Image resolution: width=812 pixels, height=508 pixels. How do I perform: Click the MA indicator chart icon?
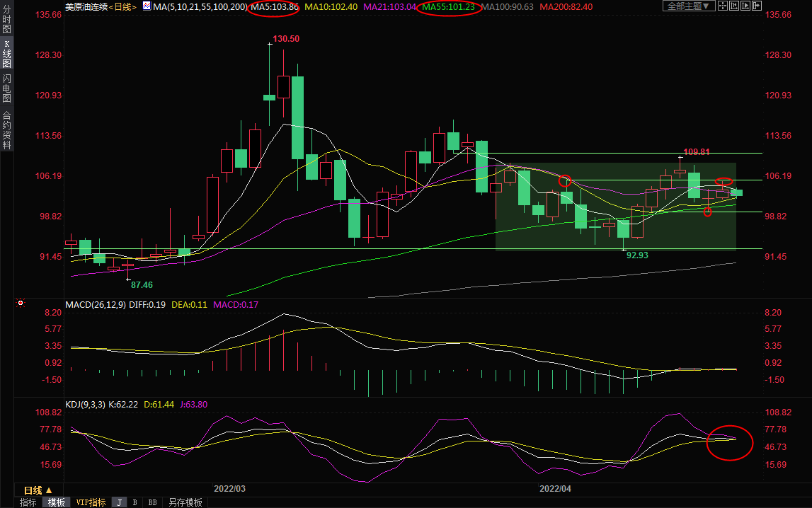click(x=147, y=6)
